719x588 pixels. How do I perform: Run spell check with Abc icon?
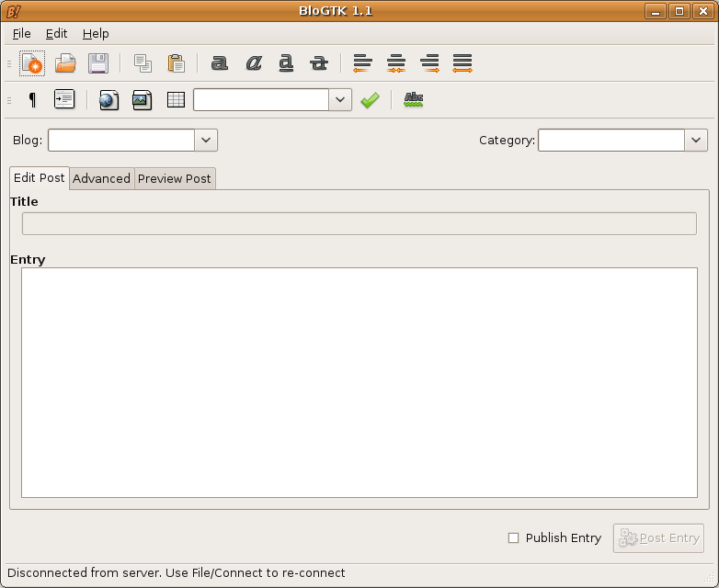pyautogui.click(x=414, y=99)
